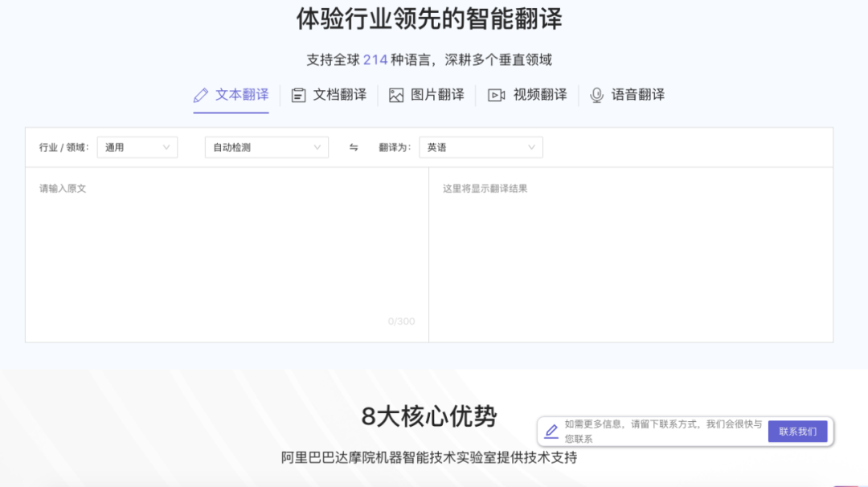Click the microphone icon beside 语音翻译
The width and height of the screenshot is (868, 487).
pyautogui.click(x=596, y=94)
